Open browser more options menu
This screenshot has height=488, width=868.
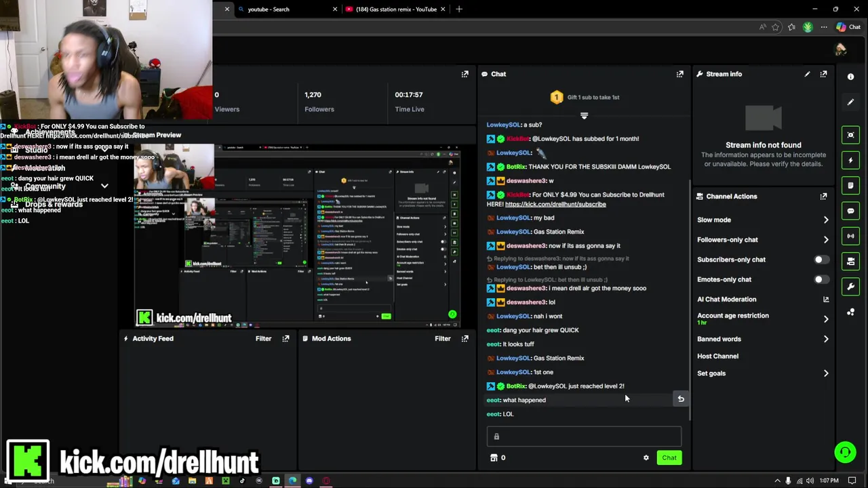[x=824, y=27]
